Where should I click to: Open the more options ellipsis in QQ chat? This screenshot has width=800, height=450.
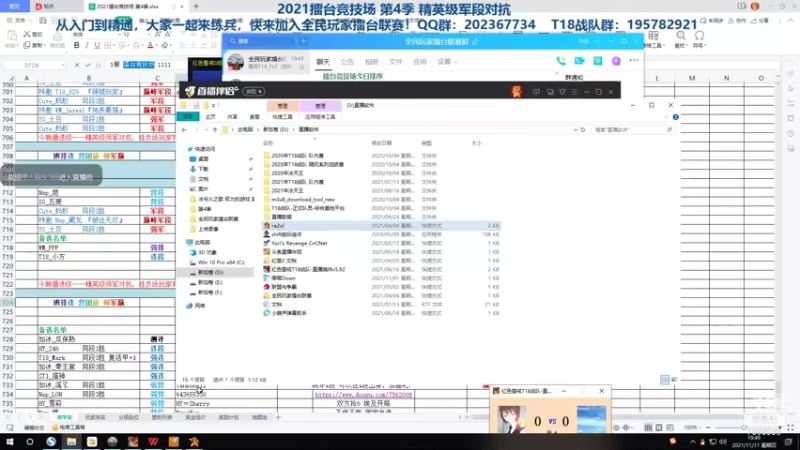pos(634,61)
